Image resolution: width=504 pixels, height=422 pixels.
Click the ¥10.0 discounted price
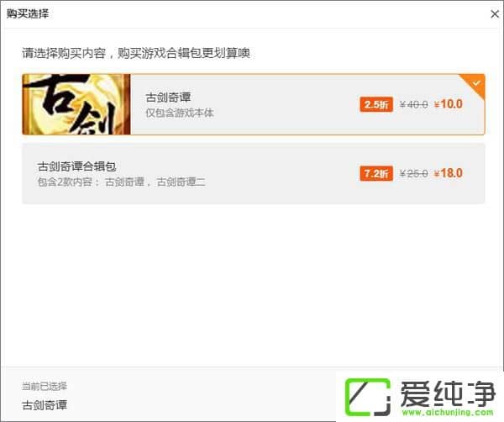pyautogui.click(x=448, y=104)
